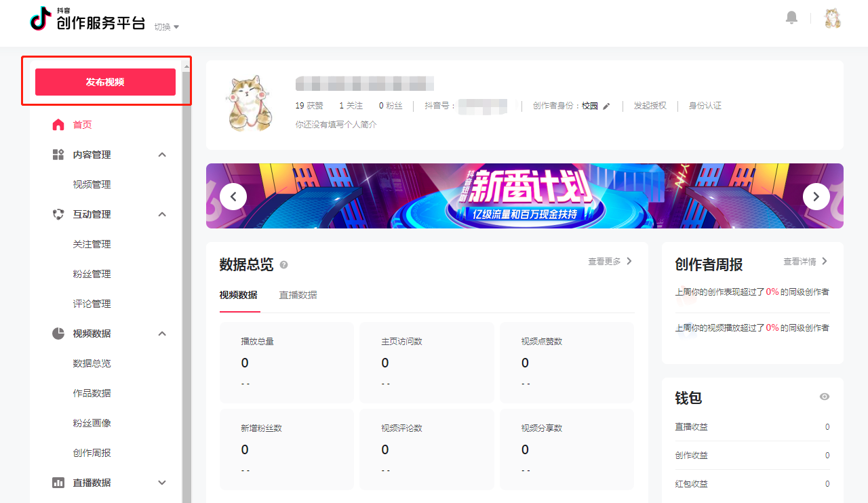This screenshot has width=868, height=503.
Task: Click the 发布视频 button
Action: click(x=105, y=82)
